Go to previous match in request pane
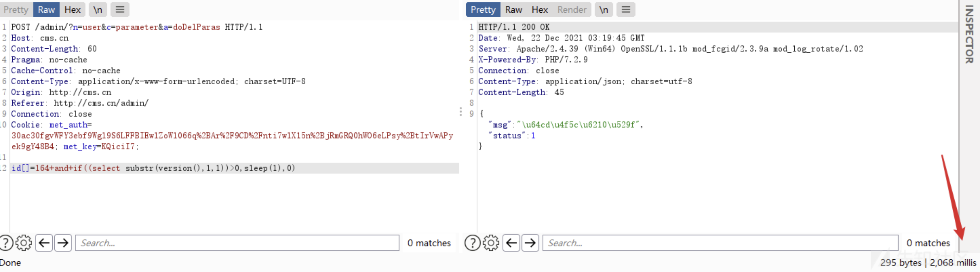 click(44, 243)
